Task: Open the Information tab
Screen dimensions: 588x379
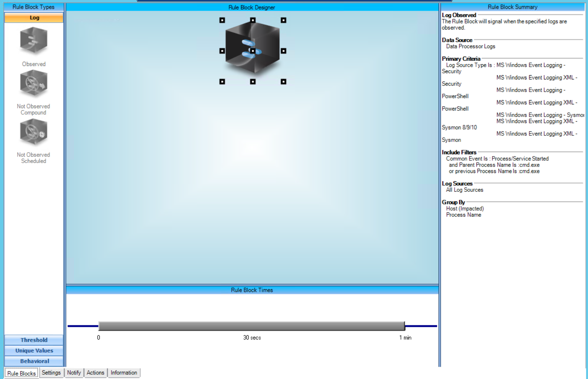Action: [124, 372]
